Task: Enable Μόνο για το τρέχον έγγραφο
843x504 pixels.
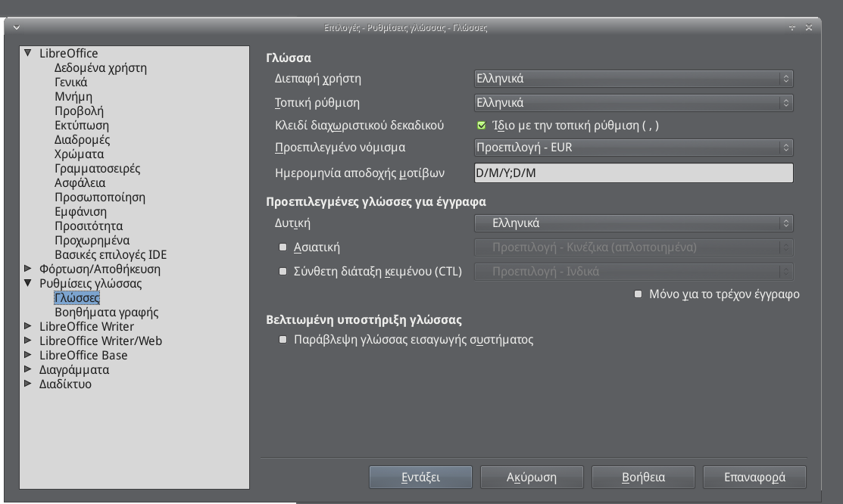Action: (x=638, y=294)
